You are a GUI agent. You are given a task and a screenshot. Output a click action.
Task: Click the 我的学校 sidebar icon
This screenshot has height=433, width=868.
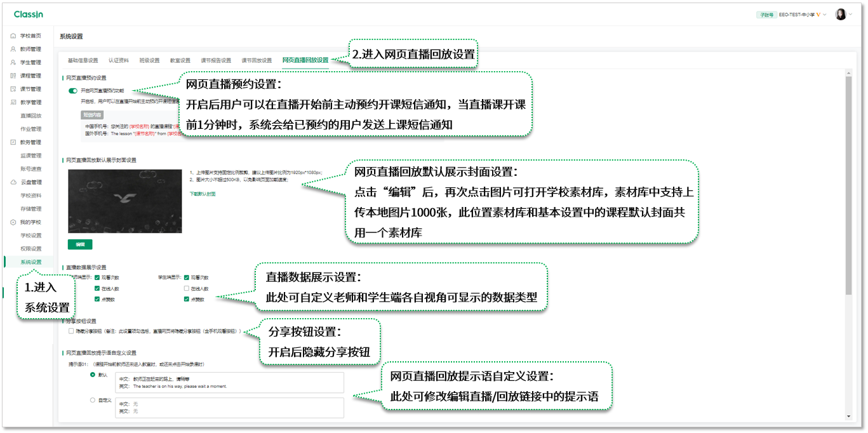13,222
